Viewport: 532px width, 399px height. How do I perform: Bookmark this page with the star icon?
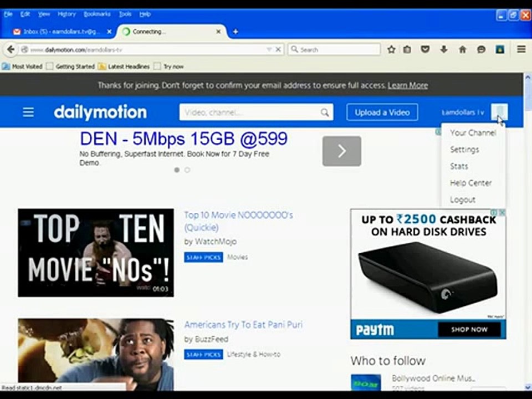pyautogui.click(x=391, y=49)
